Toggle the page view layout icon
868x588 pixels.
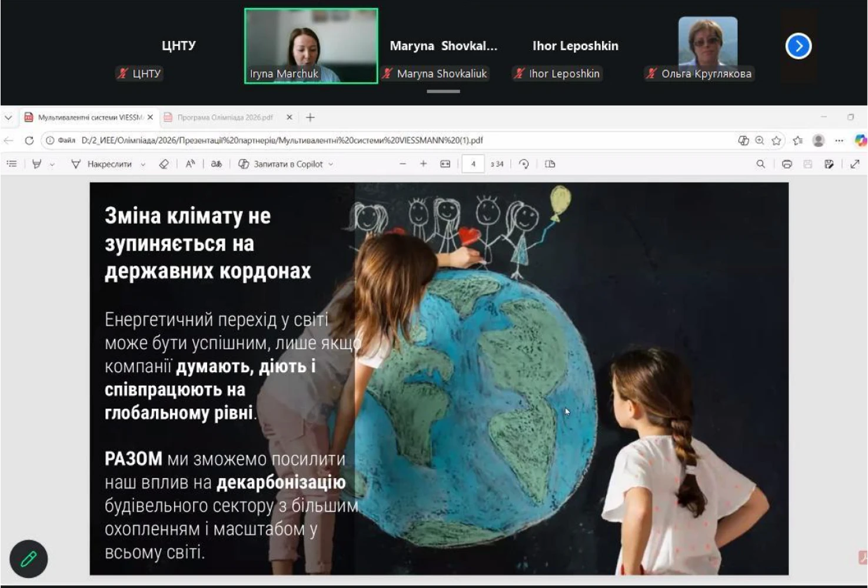[x=550, y=164]
